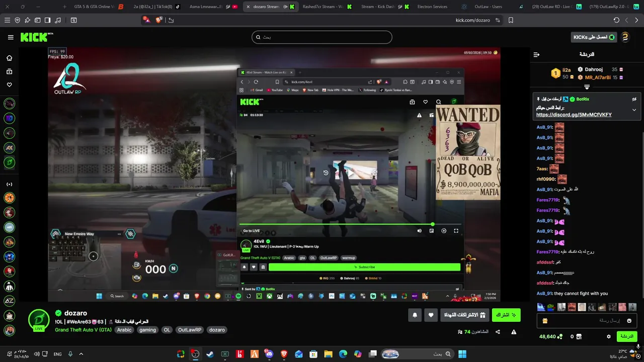Insert the Pepe frog emote from quick emotes
Image resolution: width=644 pixels, height=362 pixels.
(x=551, y=307)
